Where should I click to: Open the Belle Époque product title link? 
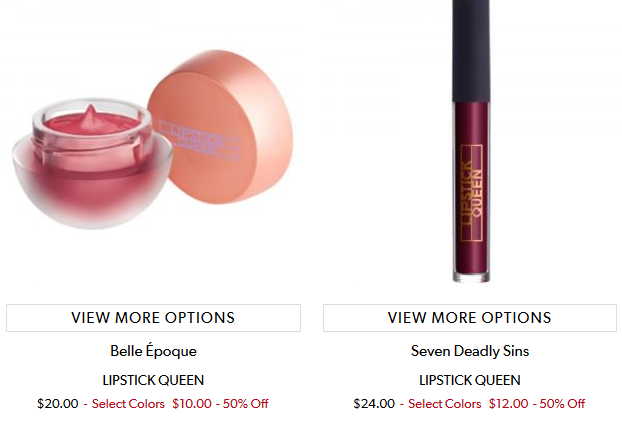coord(153,351)
